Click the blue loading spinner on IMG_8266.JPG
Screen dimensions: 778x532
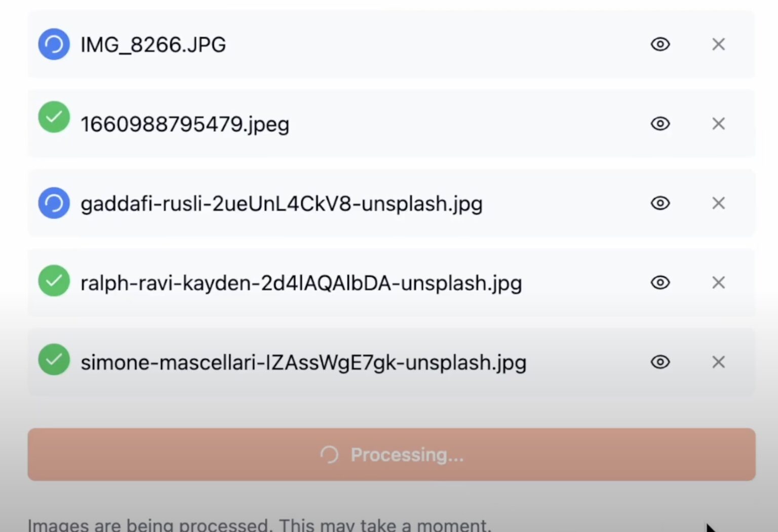coord(54,44)
